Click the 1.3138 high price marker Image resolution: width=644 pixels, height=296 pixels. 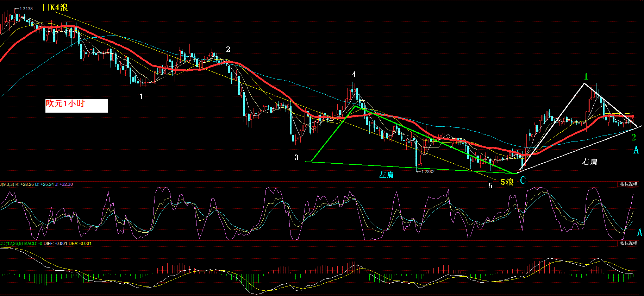(x=24, y=8)
